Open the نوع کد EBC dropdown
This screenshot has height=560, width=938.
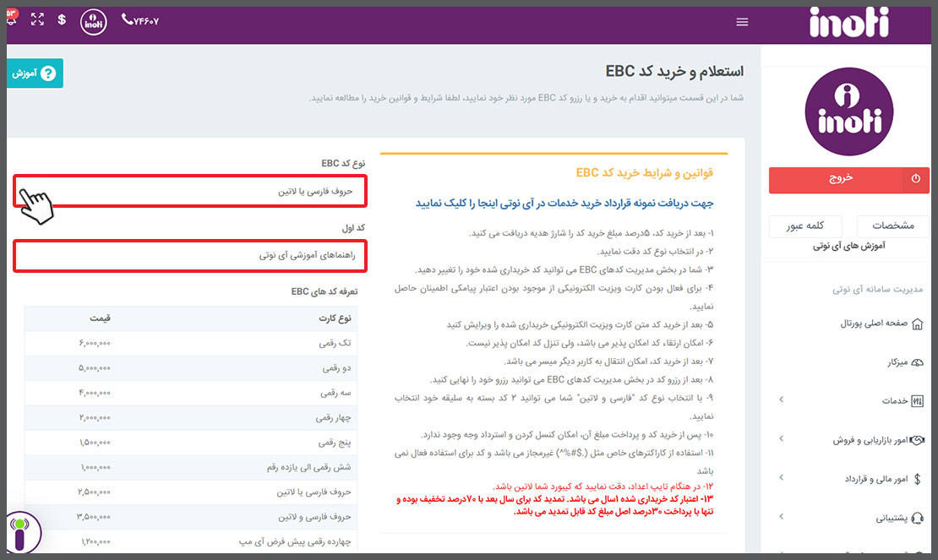click(190, 191)
